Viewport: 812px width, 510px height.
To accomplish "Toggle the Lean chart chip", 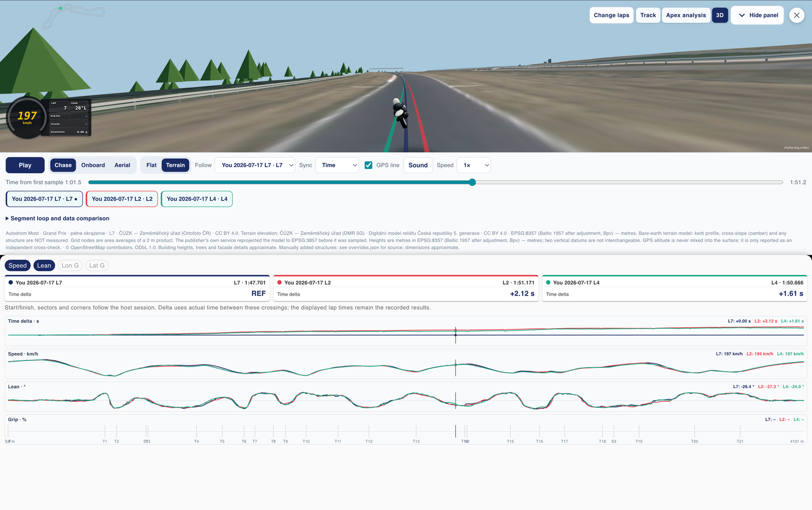I will (44, 266).
